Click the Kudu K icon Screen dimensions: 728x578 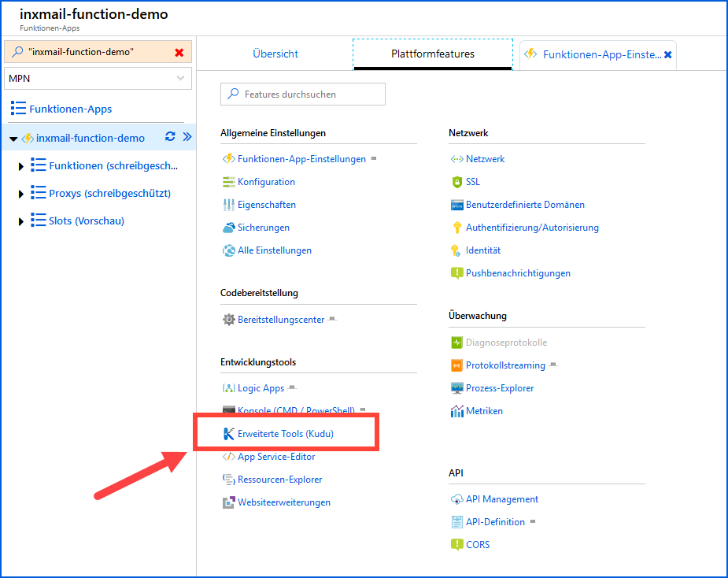point(228,433)
